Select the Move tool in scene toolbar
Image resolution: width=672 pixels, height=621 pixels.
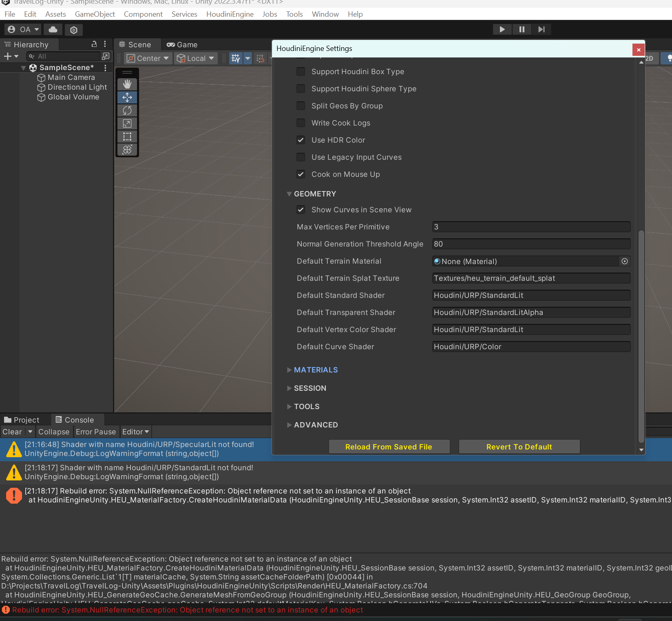(x=127, y=97)
